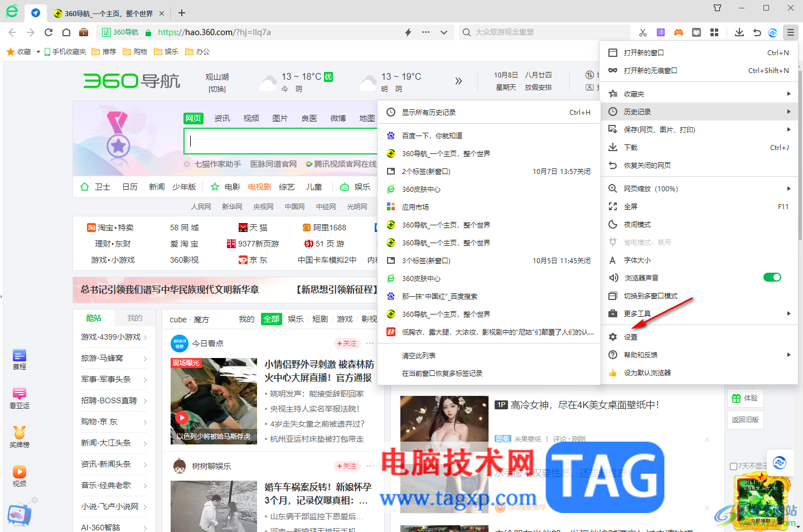The width and height of the screenshot is (803, 532).
Task: Open the blue sync icon in toolbar
Action: pyautogui.click(x=772, y=32)
